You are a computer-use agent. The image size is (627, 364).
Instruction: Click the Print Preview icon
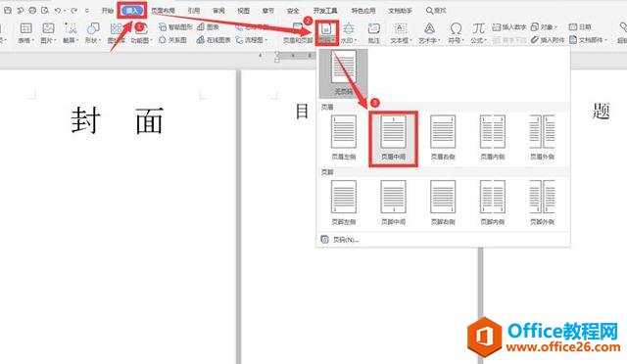[45, 11]
